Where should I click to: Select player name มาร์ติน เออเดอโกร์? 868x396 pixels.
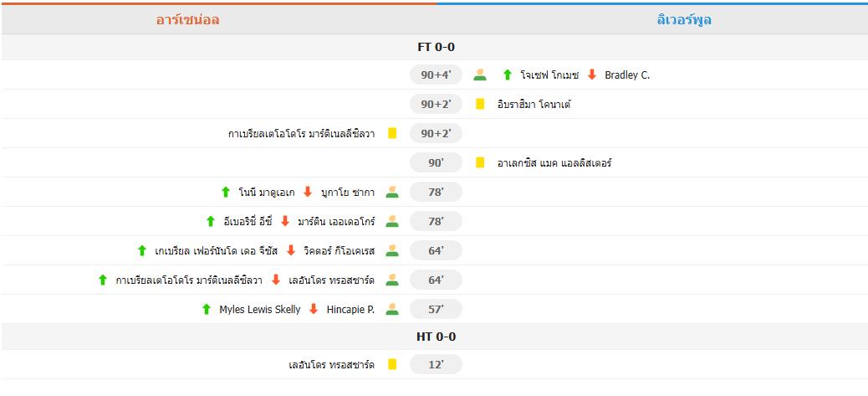point(336,222)
